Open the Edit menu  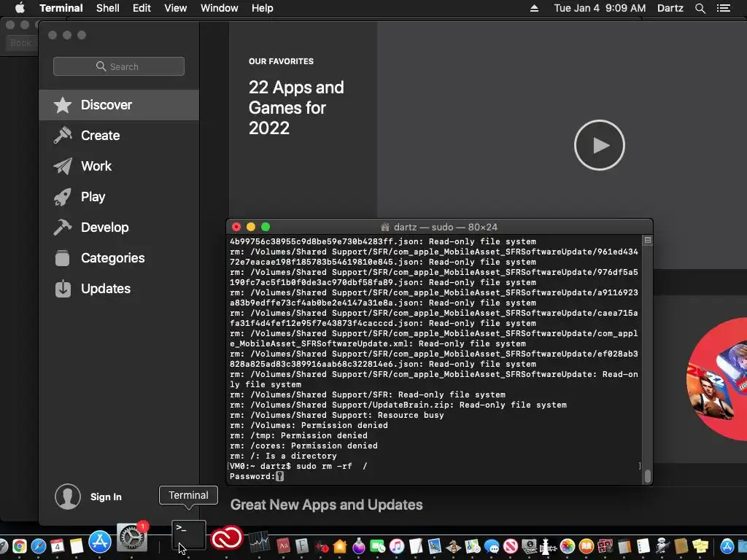142,8
